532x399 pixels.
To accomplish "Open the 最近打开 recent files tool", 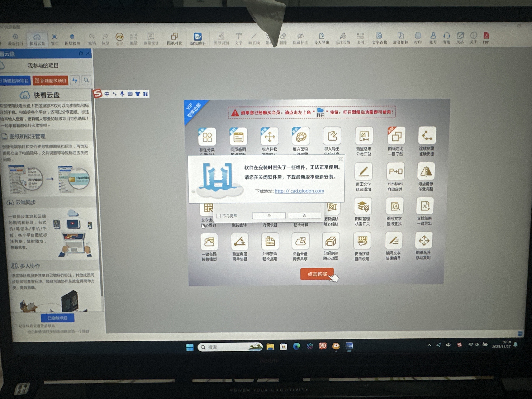I will click(15, 39).
